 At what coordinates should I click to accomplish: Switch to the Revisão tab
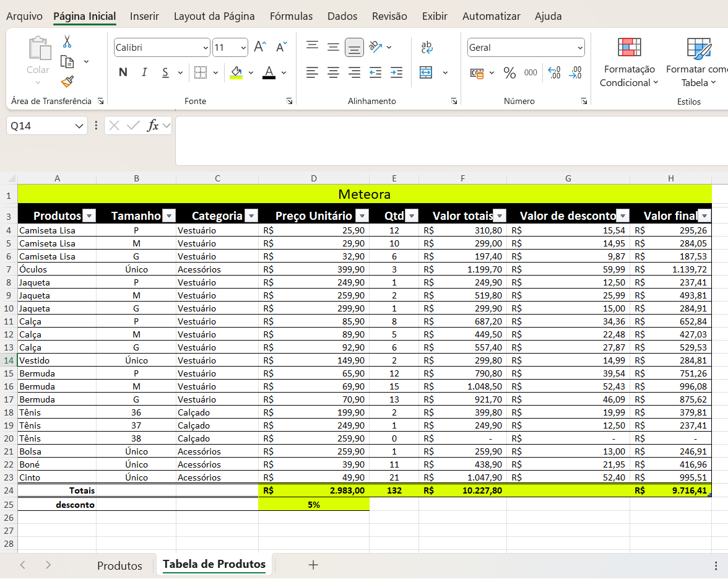pos(389,16)
